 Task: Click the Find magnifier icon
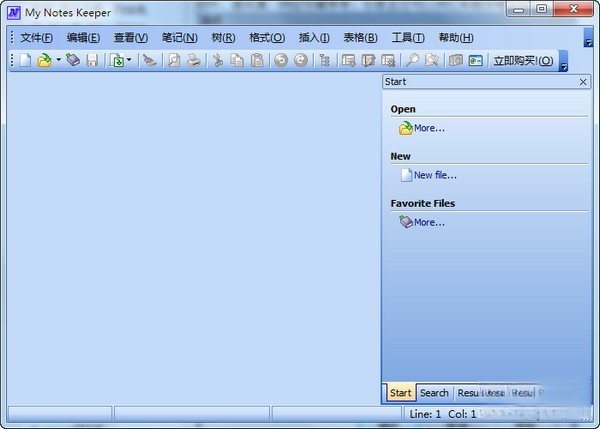412,61
